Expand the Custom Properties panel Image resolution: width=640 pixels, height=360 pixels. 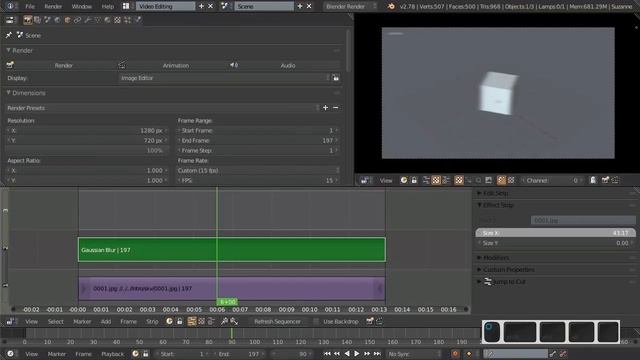[480, 269]
